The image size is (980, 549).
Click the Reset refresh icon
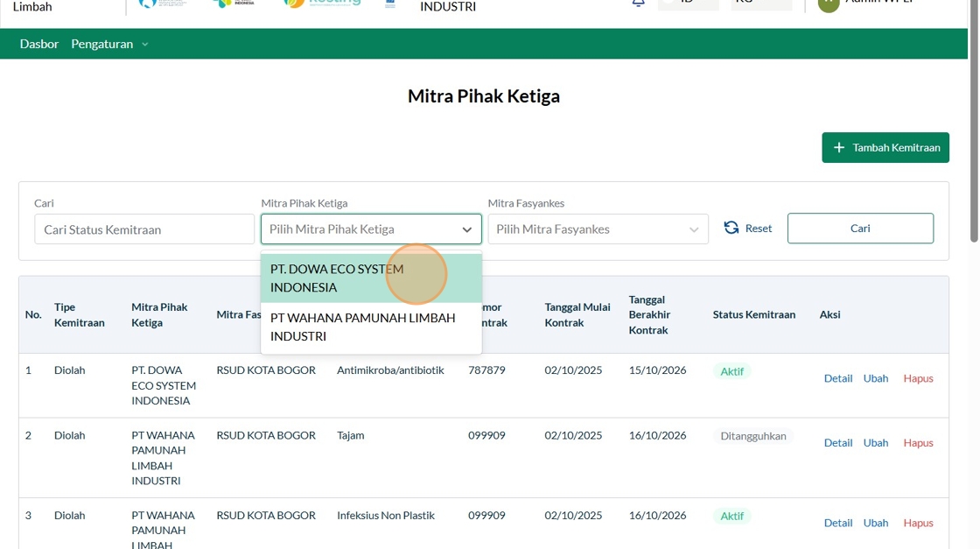[x=731, y=228]
